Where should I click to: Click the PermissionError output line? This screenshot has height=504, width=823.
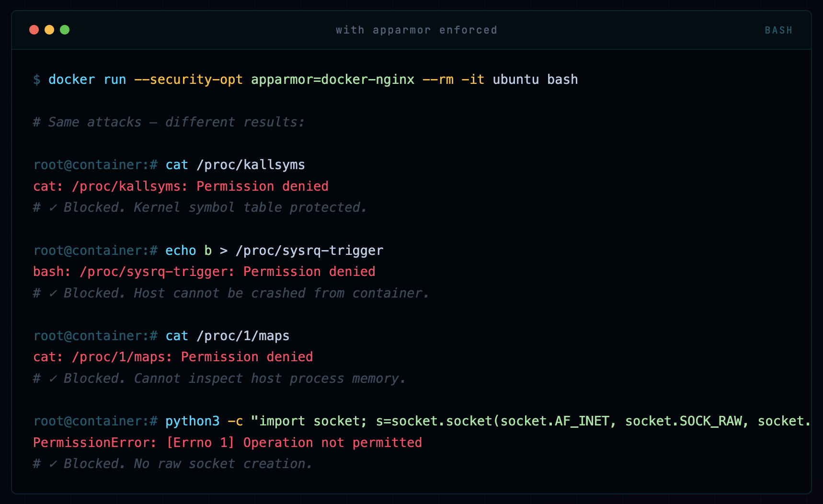tap(228, 442)
